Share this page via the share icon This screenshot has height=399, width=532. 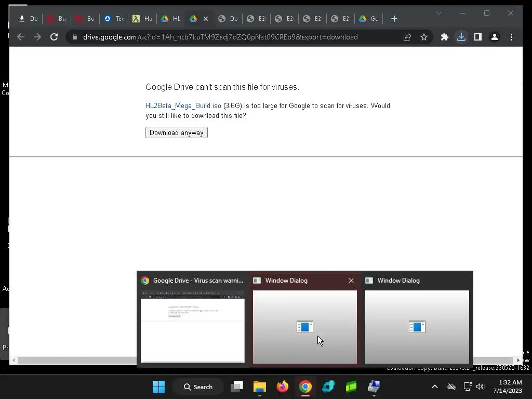[407, 37]
